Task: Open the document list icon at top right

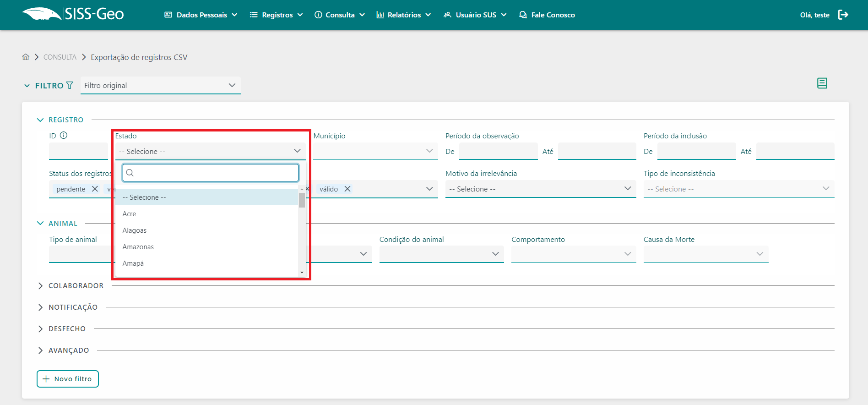Action: 822,83
